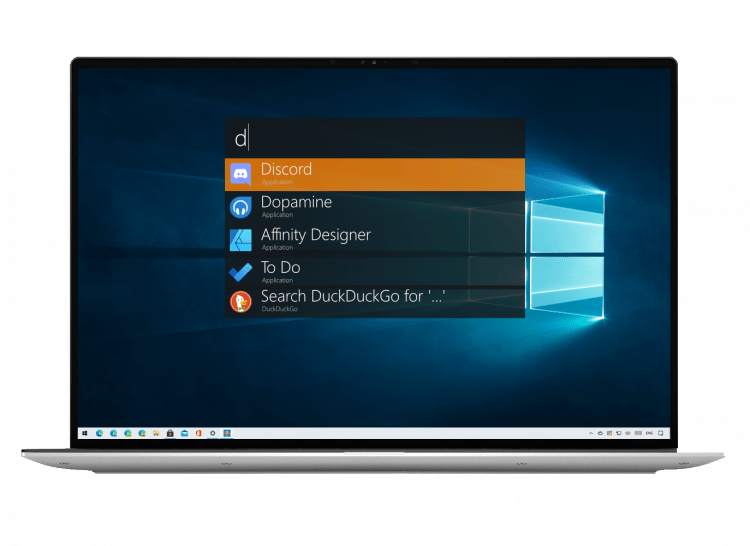This screenshot has height=546, width=750.
Task: Click the touch keyboard tray icon
Action: (638, 433)
